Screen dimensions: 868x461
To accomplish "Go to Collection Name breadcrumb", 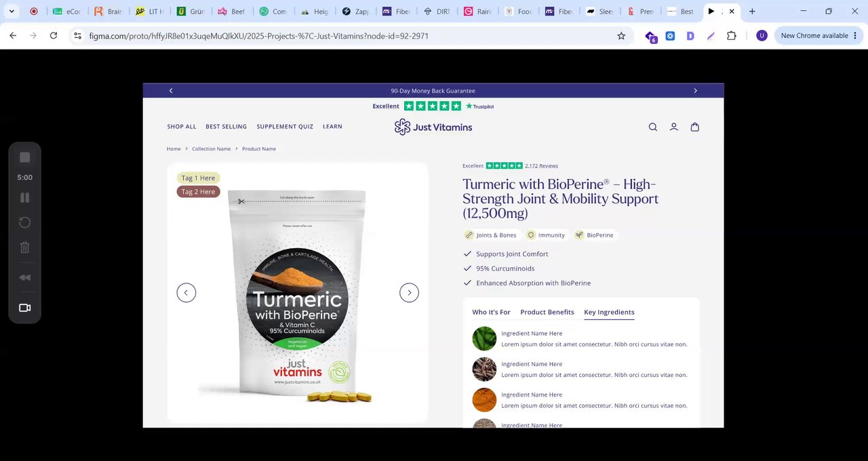I will point(212,149).
